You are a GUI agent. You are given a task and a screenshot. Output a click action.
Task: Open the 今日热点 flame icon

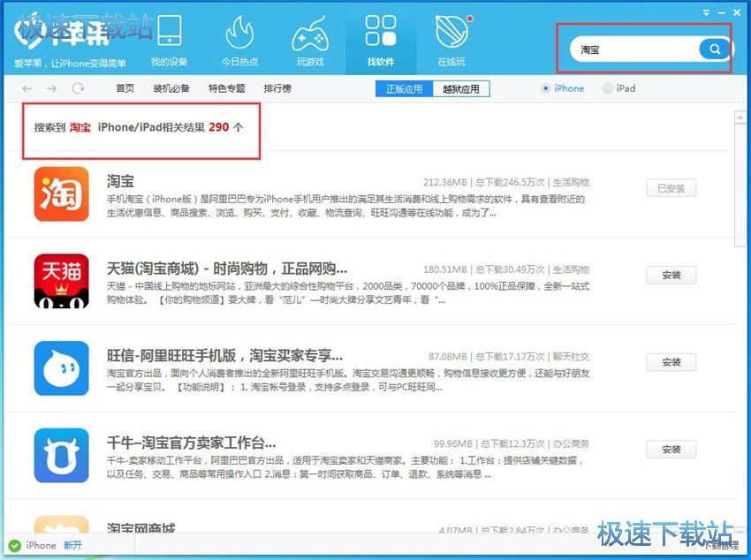click(x=239, y=33)
